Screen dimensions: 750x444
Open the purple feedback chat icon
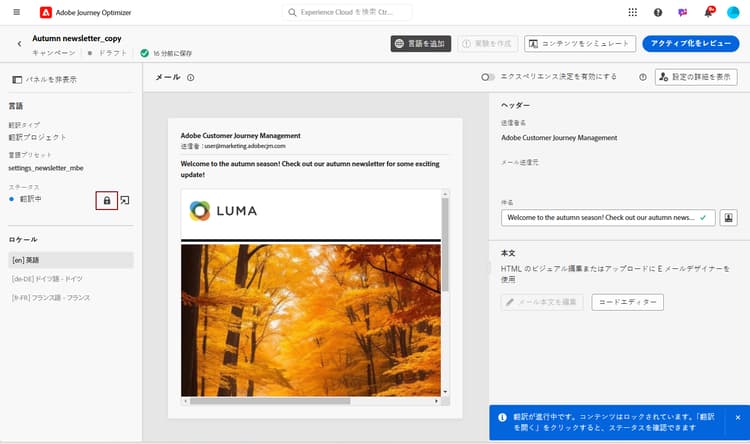[683, 12]
